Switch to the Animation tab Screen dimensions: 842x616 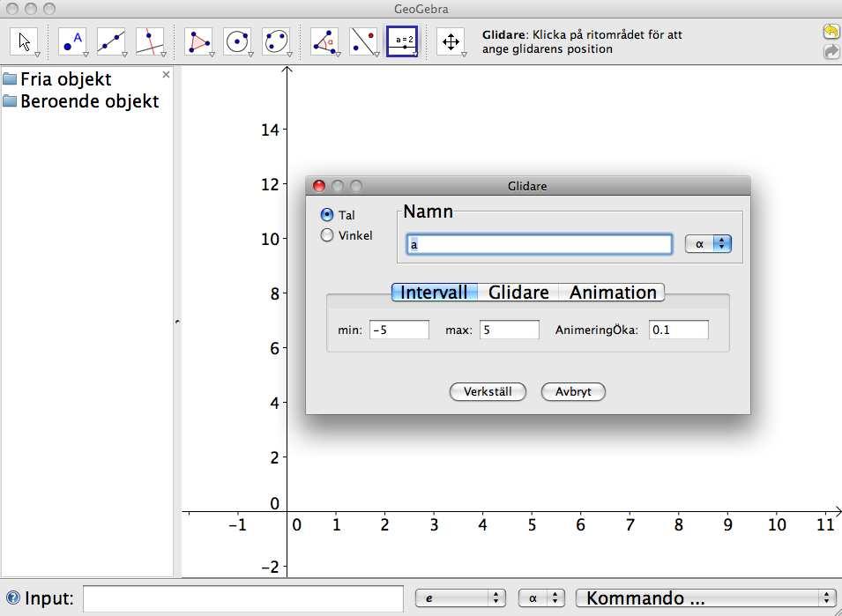click(612, 293)
